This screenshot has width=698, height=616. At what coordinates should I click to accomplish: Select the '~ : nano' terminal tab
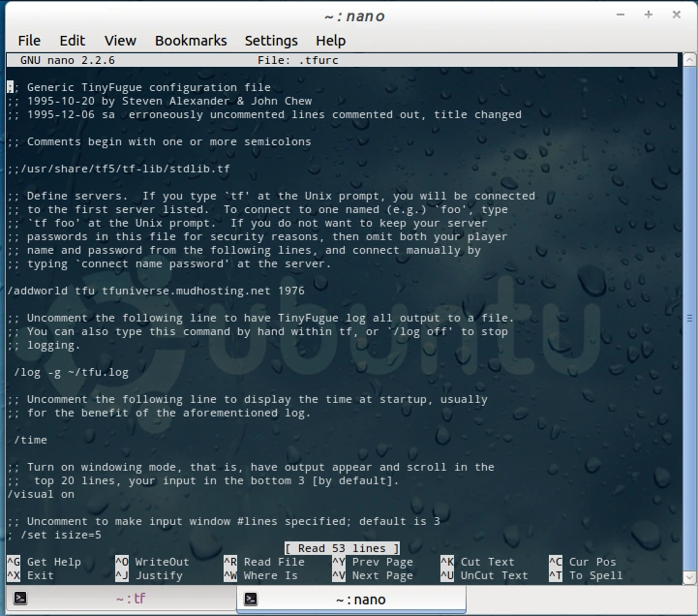(351, 600)
